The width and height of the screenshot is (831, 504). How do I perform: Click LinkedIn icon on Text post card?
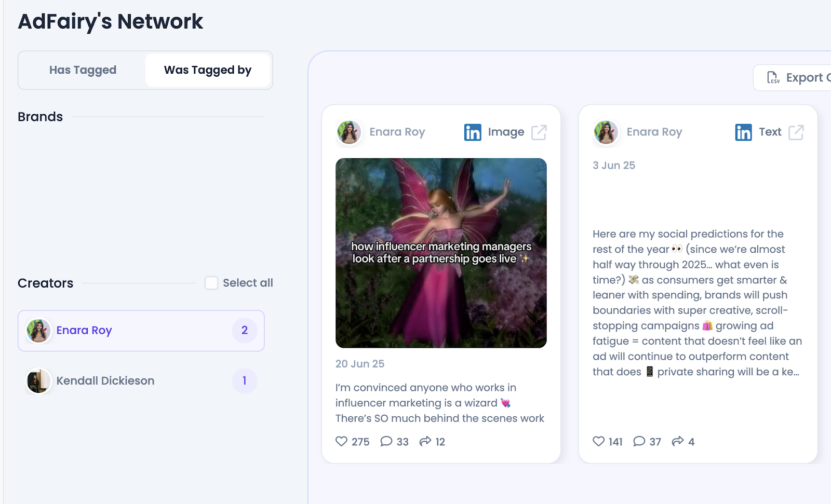pos(743,132)
